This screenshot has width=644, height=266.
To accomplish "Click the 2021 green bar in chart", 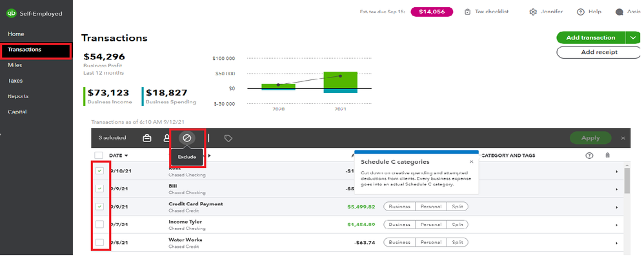I will 341,80.
